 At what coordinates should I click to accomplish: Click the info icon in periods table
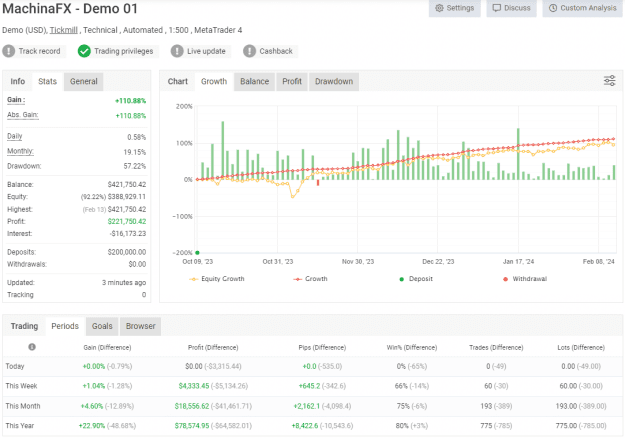[x=32, y=347]
